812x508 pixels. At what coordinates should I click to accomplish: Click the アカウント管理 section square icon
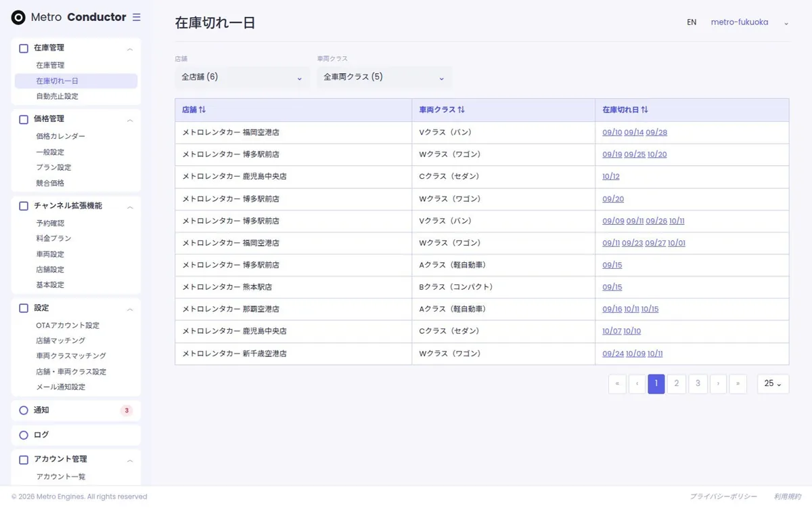24,459
